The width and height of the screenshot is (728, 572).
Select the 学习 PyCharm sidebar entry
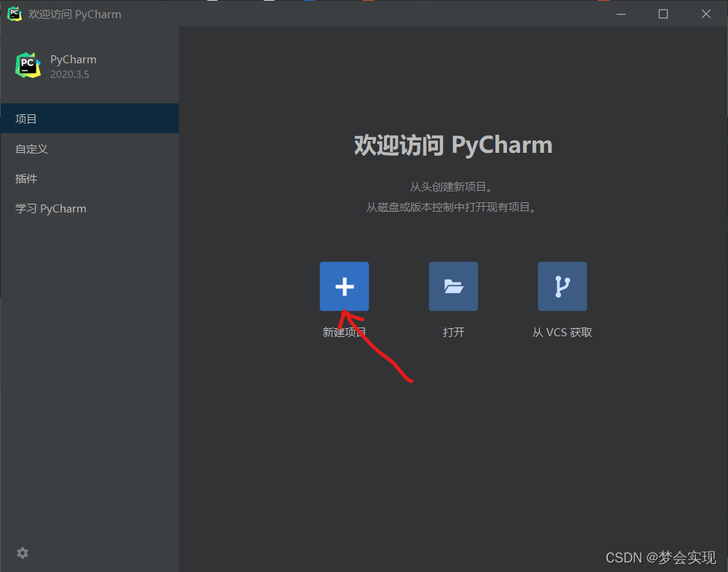coord(50,209)
